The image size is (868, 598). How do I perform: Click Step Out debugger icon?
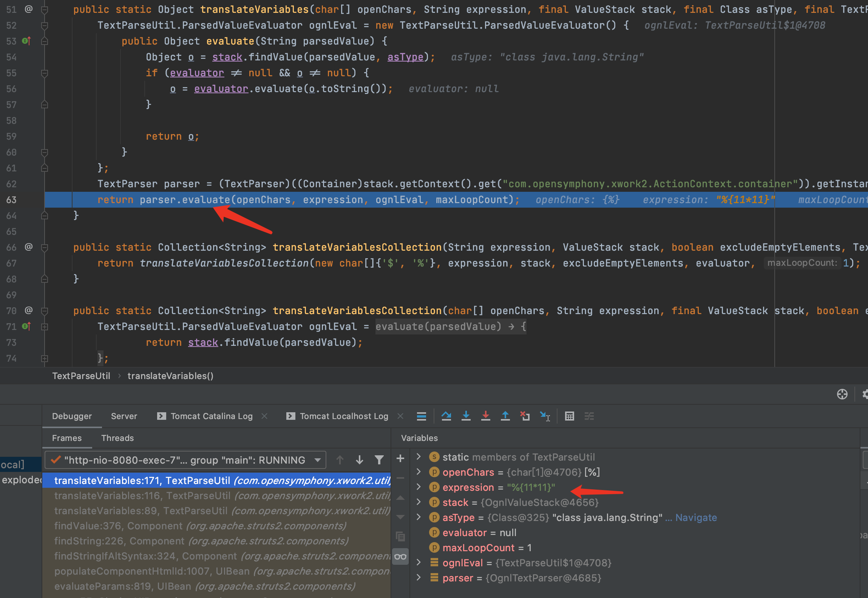505,416
